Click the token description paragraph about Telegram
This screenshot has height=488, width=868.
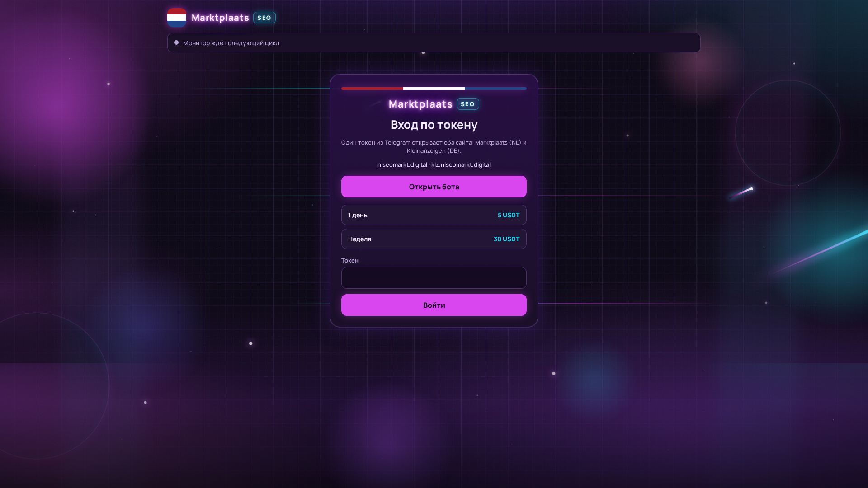coord(434,146)
